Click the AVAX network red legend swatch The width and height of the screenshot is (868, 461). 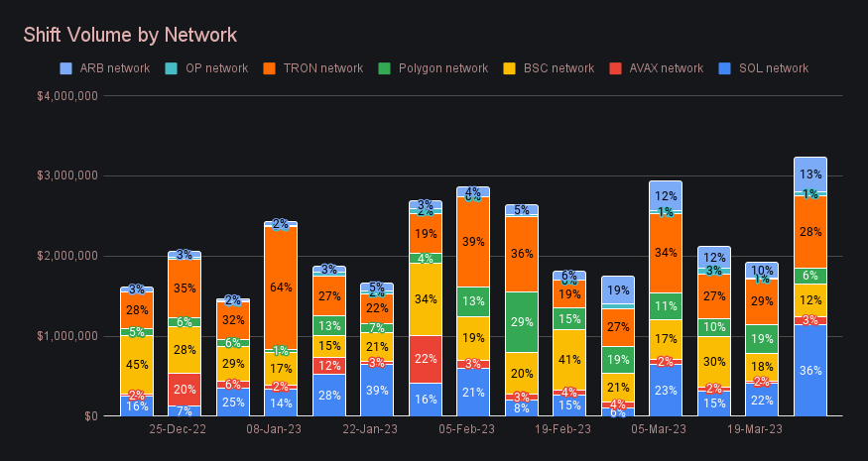click(x=615, y=68)
